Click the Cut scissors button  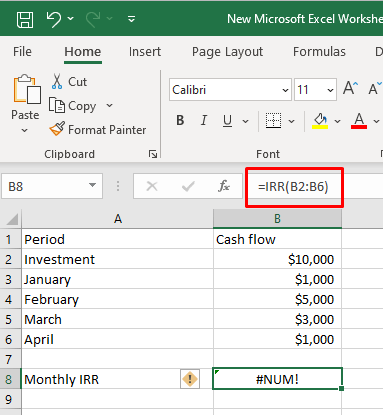tap(69, 82)
